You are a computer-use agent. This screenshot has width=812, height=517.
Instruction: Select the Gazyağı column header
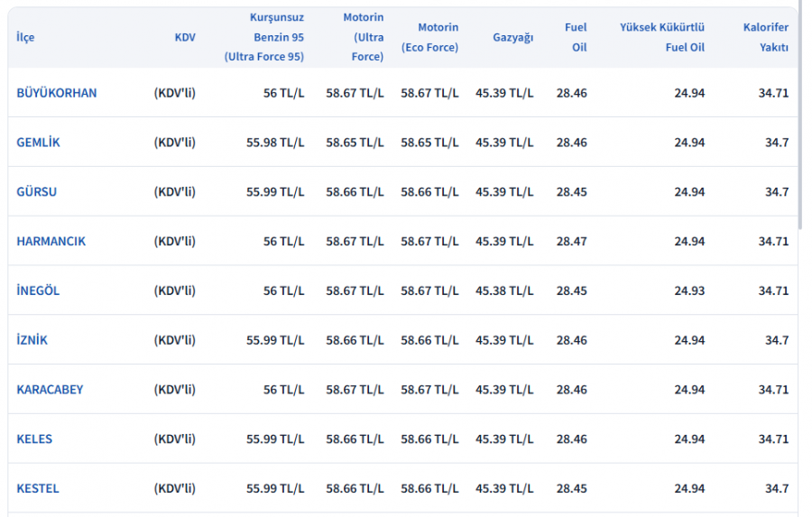(x=512, y=38)
